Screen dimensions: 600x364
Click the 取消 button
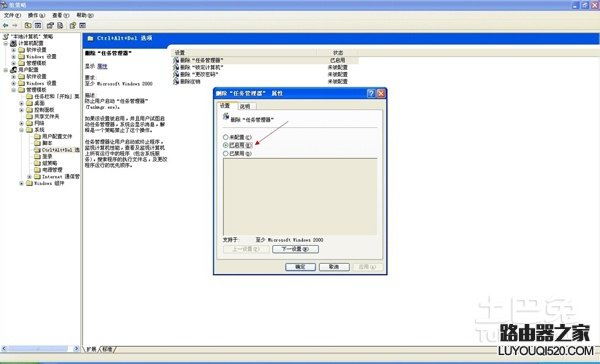coord(334,267)
